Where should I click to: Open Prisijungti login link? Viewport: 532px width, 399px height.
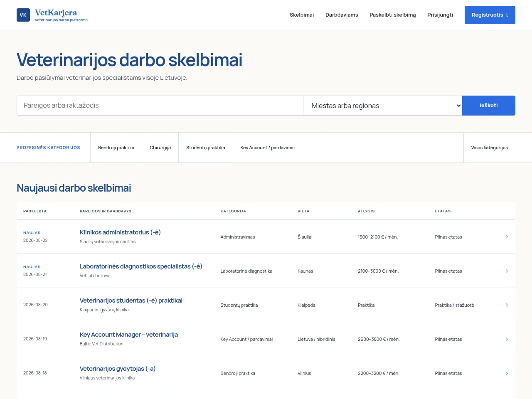440,15
